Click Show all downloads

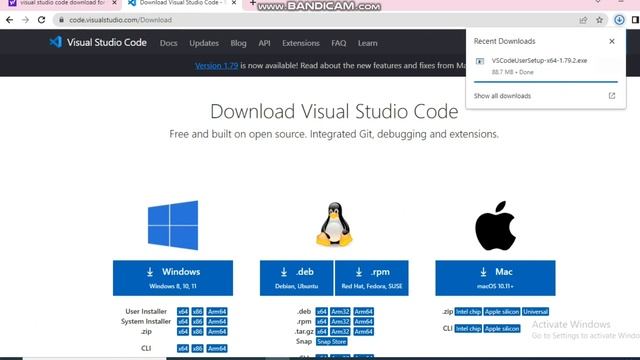(502, 96)
